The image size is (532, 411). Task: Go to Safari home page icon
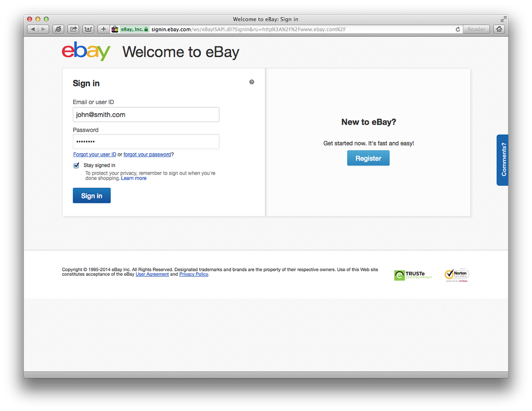click(499, 29)
